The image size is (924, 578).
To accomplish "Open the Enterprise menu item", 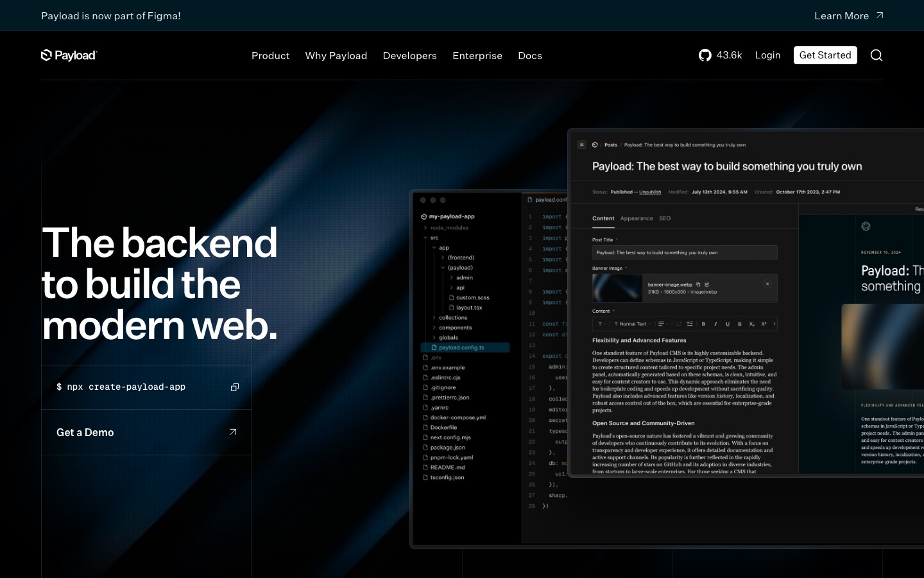I will click(477, 56).
